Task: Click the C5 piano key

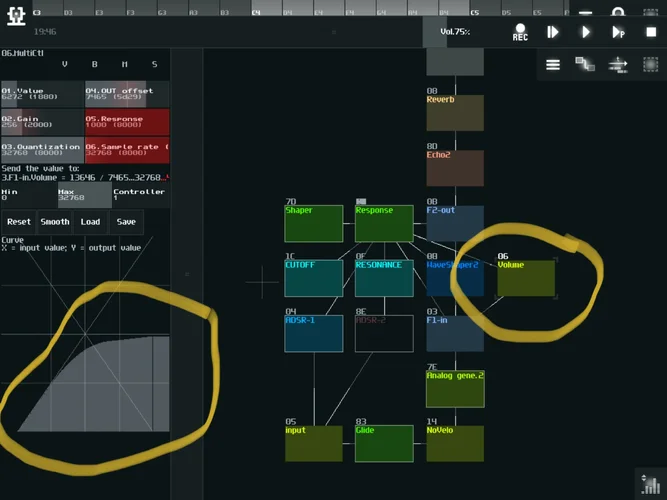Action: click(485, 8)
